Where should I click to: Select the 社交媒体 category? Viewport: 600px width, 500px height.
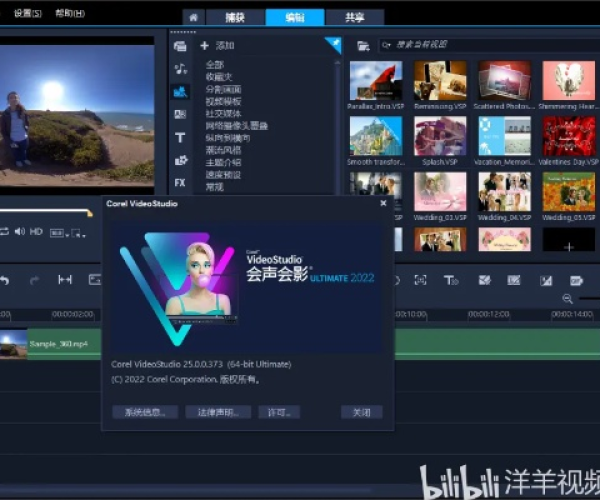pos(223,113)
